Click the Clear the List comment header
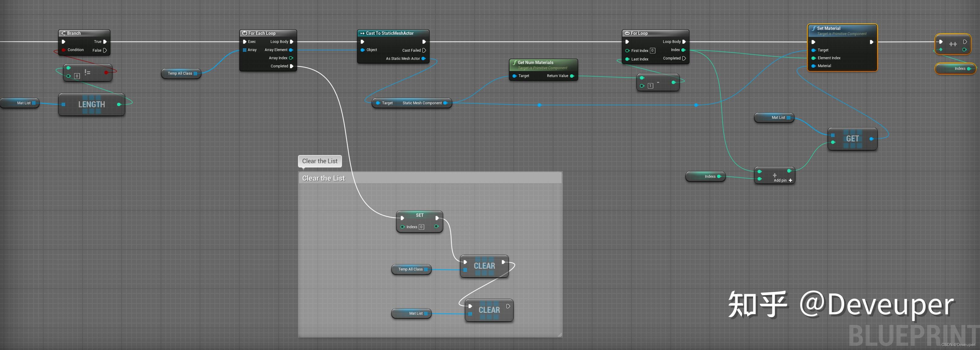Viewport: 980px width, 350px height. 323,178
